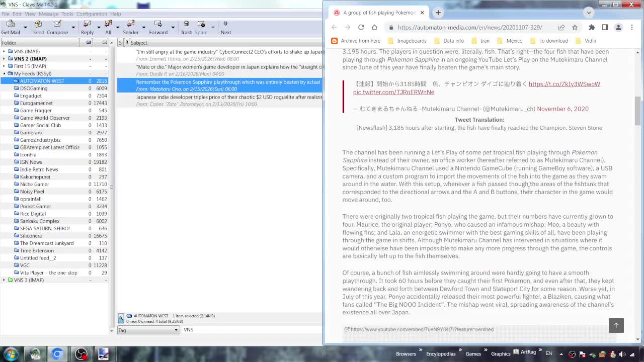Click the Trash toolbar icon
Viewport: 644px width, 362px height.
coord(186,27)
